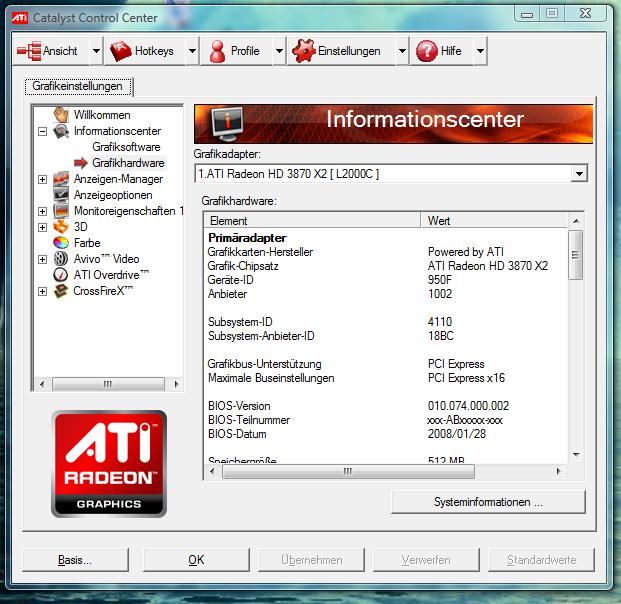Select Farbe in the tree
Viewport: 621px width, 604px height.
click(x=87, y=243)
